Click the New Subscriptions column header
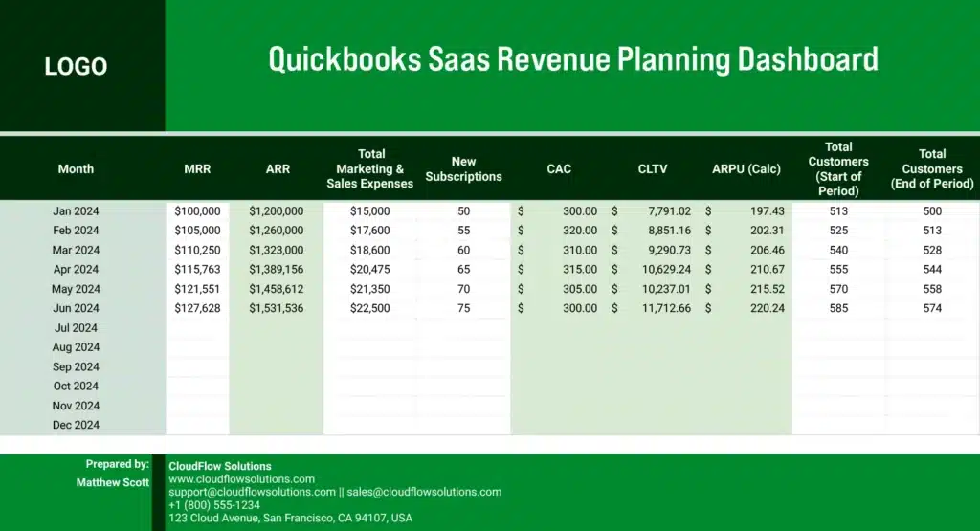The image size is (980, 531). [x=464, y=168]
